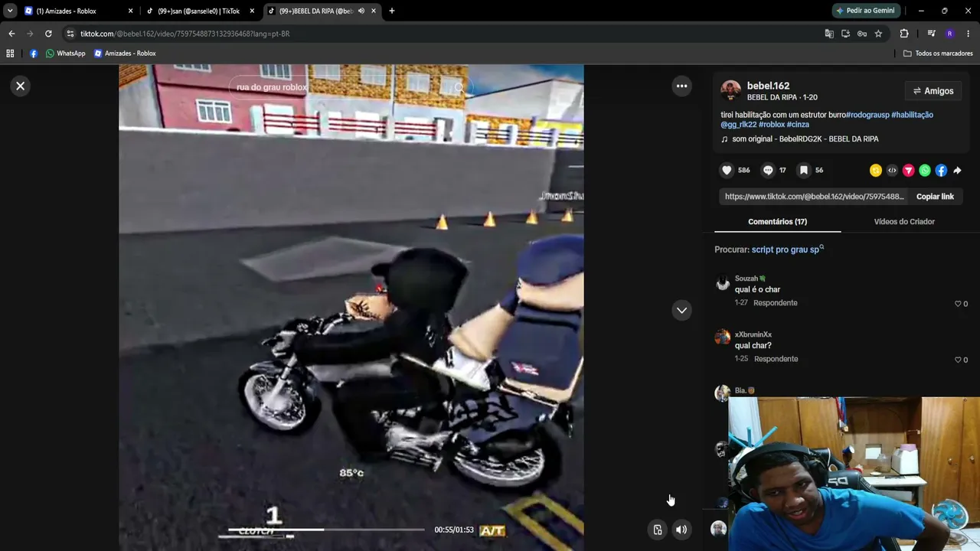
Task: Open Souzah's profile picture
Action: [x=722, y=284]
